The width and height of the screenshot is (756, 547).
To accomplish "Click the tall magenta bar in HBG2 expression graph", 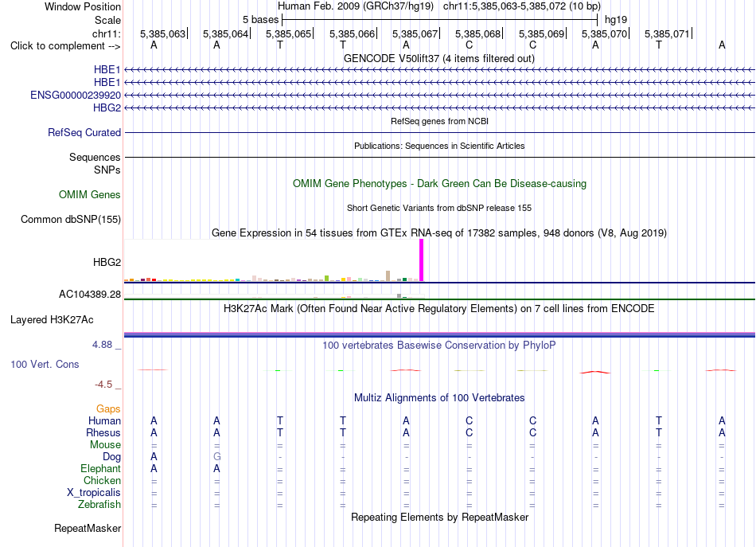I will click(422, 260).
